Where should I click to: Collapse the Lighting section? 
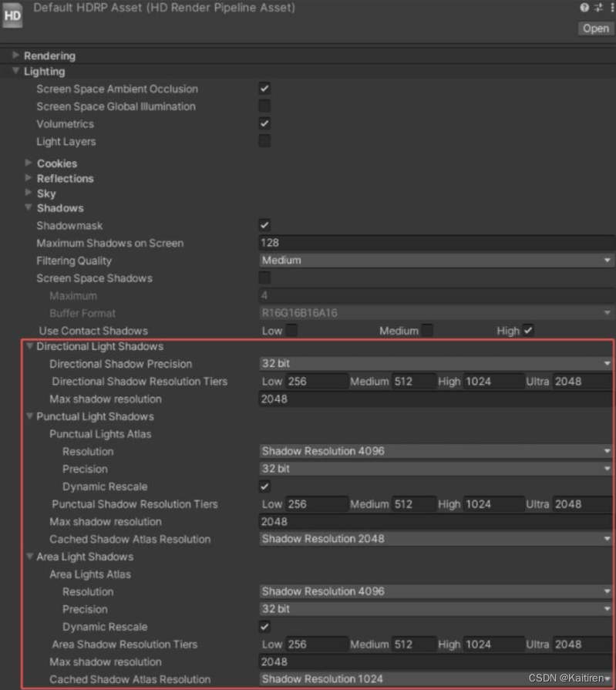16,71
